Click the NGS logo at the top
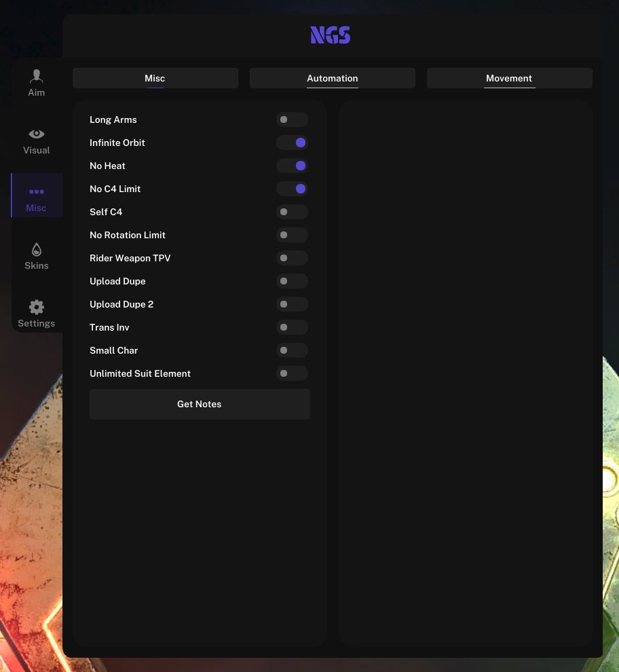Image resolution: width=619 pixels, height=672 pixels. pos(331,35)
